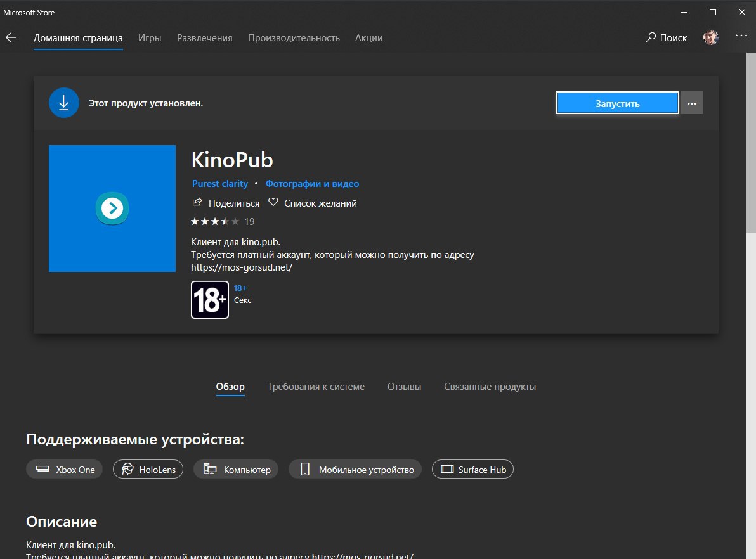The height and width of the screenshot is (559, 756).
Task: Click the 18+ age rating badge
Action: click(210, 300)
